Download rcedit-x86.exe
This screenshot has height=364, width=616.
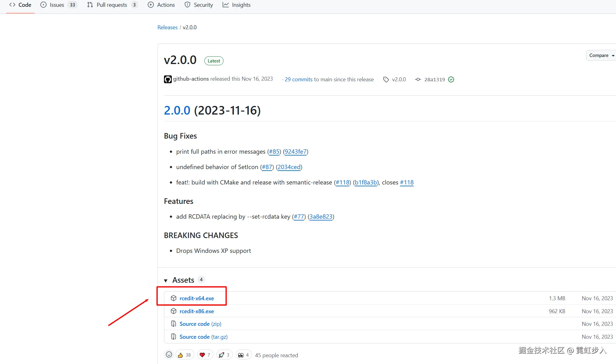pos(197,311)
